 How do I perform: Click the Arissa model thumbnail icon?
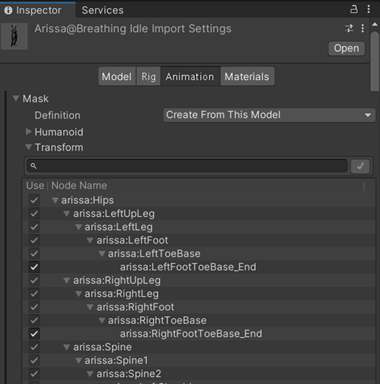[x=14, y=36]
